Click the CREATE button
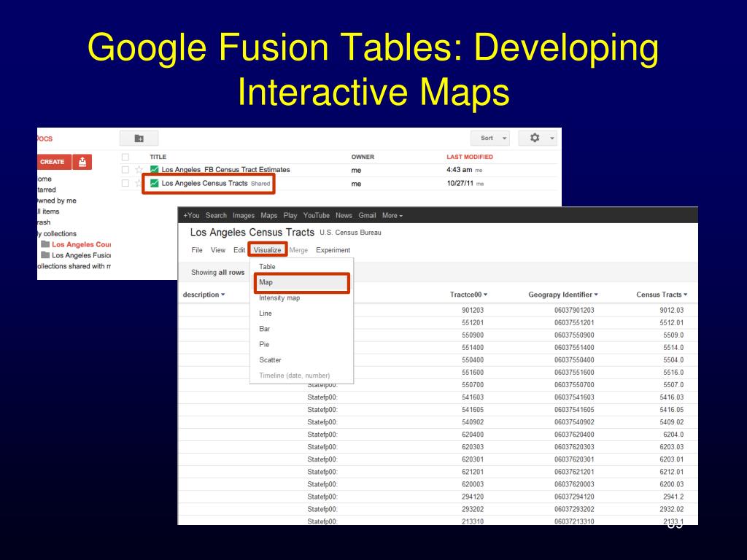Screen dimensions: 747x560 54,162
